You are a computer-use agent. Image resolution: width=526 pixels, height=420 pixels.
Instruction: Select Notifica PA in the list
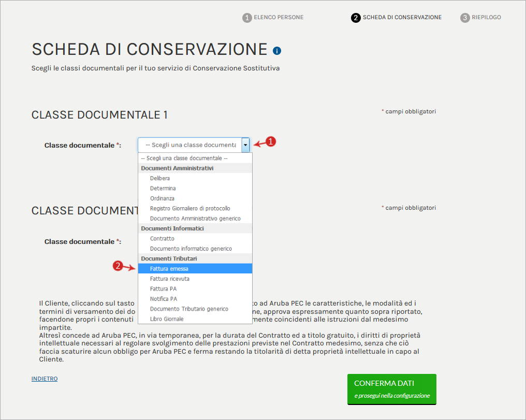(x=195, y=299)
